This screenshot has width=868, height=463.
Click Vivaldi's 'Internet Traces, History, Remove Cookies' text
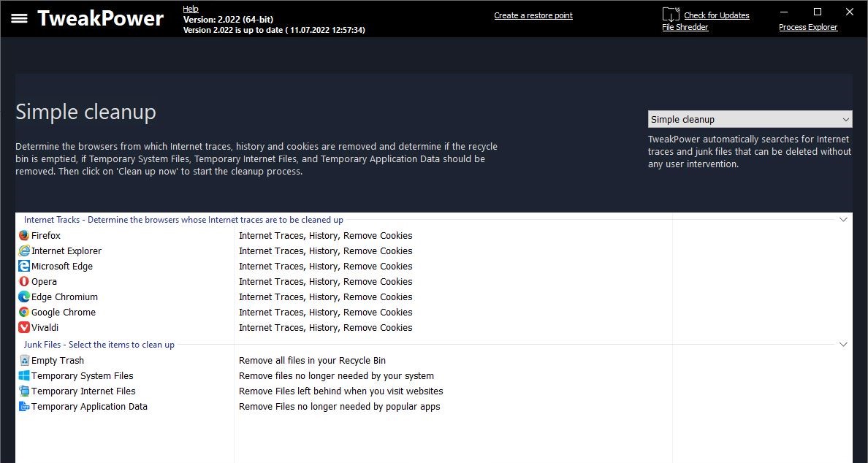(x=326, y=327)
